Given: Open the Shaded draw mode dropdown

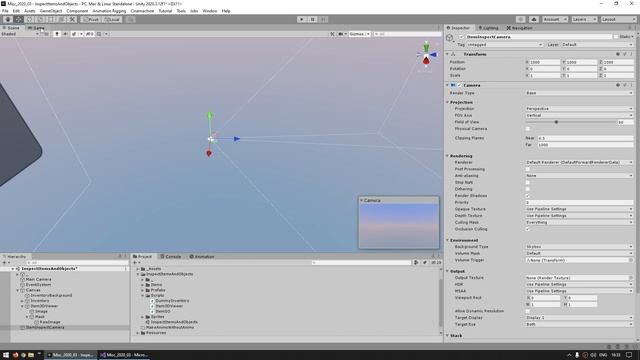Looking at the screenshot, I should [x=20, y=34].
